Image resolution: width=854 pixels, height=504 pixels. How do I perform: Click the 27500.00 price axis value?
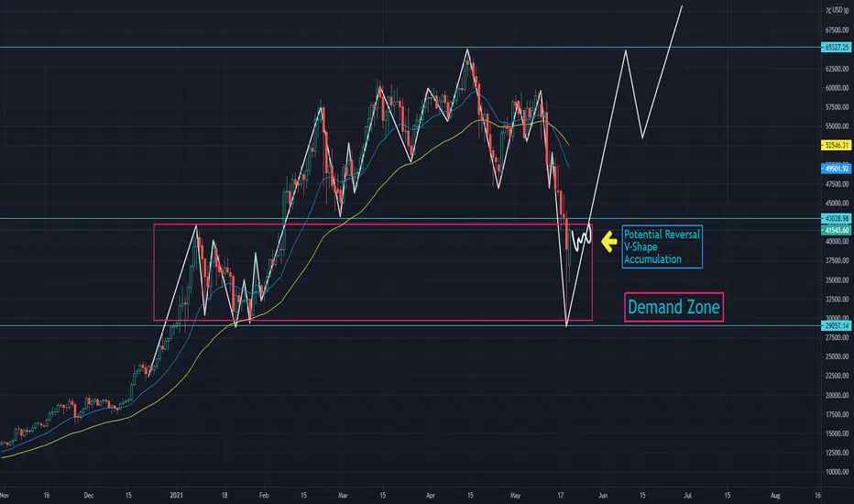pyautogui.click(x=837, y=338)
